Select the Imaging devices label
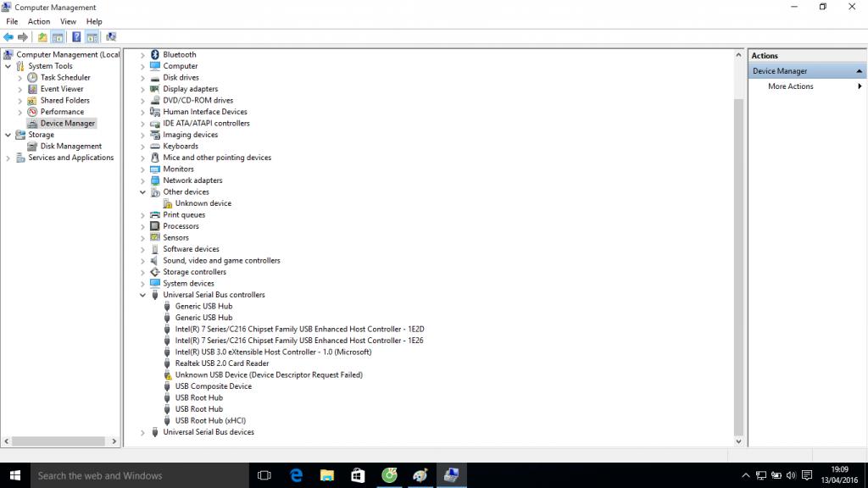868x488 pixels. click(190, 135)
